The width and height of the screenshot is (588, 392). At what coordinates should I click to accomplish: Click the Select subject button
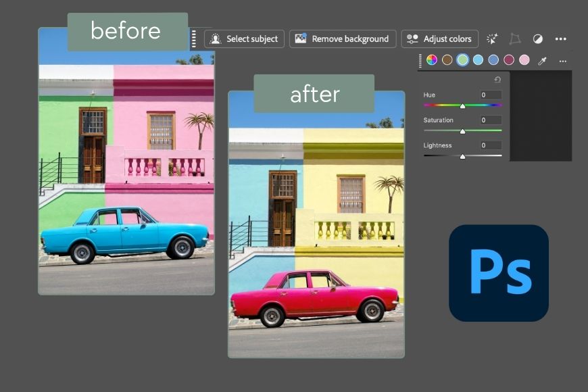pyautogui.click(x=244, y=39)
